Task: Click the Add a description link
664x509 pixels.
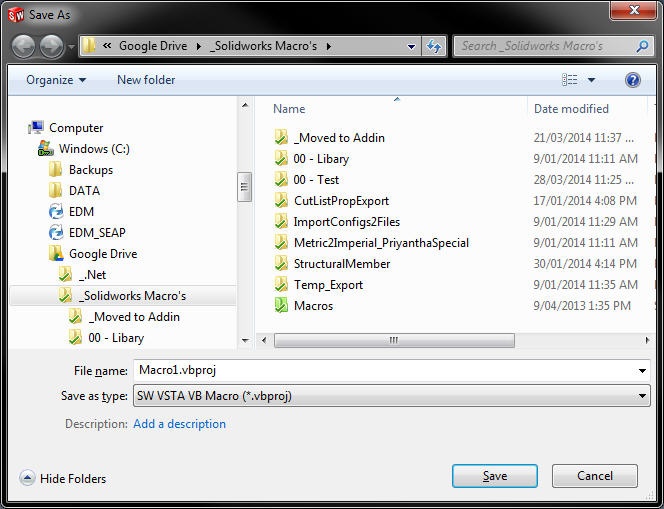Action: [180, 424]
